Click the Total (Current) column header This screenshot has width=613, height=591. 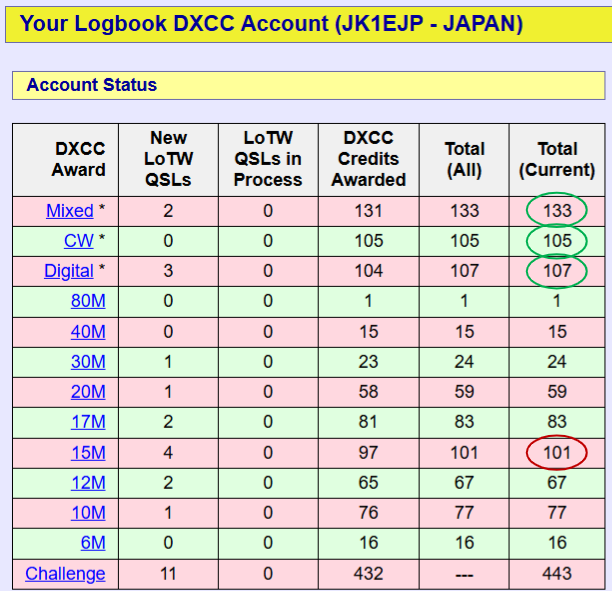557,159
